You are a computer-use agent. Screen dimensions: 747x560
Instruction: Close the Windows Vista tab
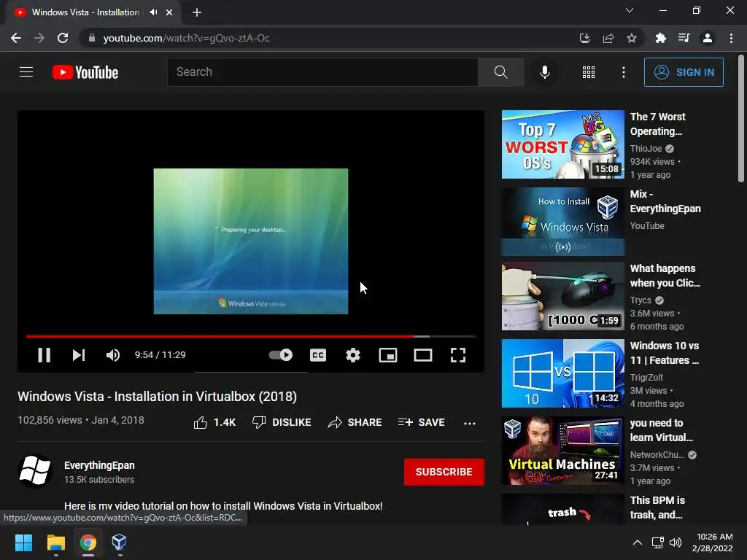coord(169,12)
